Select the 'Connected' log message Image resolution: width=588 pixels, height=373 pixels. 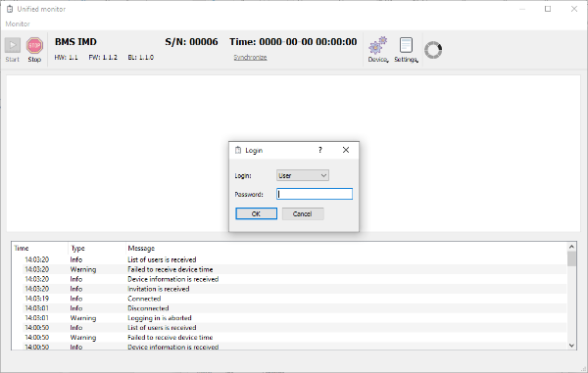point(144,299)
